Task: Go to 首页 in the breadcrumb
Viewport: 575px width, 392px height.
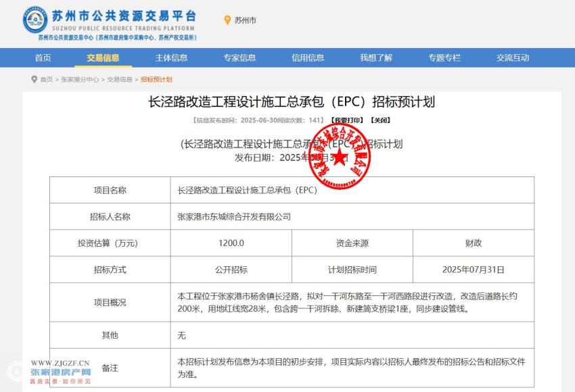Action: (x=47, y=80)
